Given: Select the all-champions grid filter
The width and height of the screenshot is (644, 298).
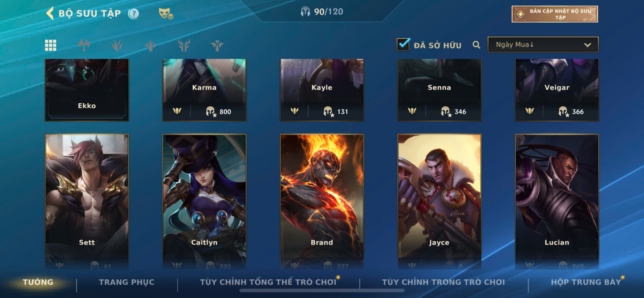Looking at the screenshot, I should [x=51, y=45].
